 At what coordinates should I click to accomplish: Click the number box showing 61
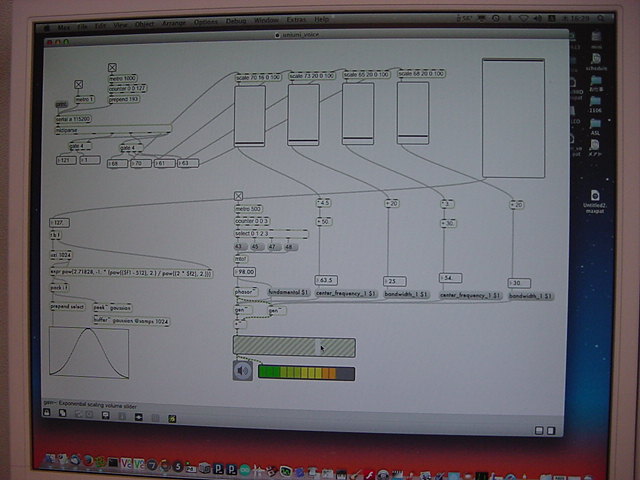[164, 163]
